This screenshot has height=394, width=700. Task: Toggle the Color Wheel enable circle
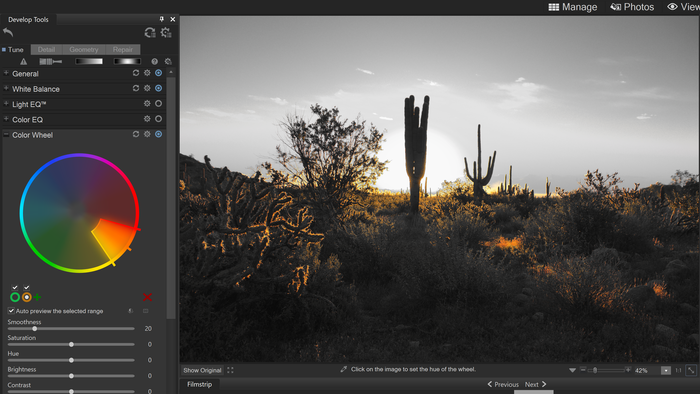coord(158,134)
